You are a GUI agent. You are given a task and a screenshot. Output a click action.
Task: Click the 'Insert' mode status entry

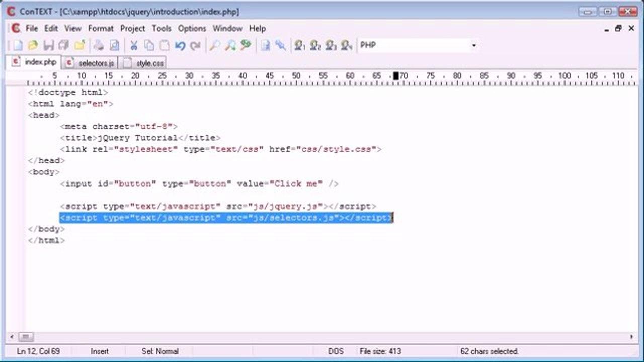click(99, 351)
